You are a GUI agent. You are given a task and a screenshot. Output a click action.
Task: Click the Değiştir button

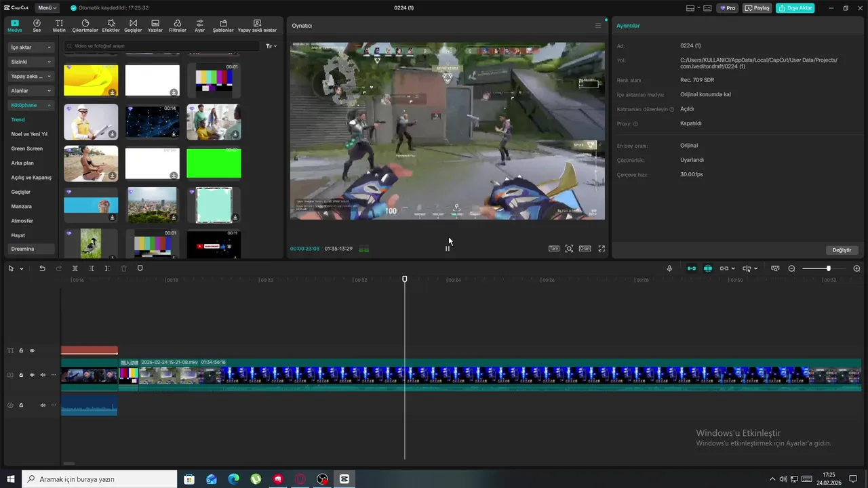[x=842, y=250]
